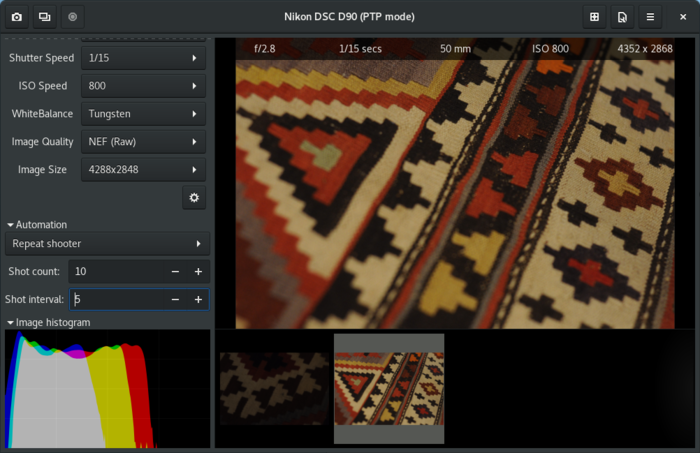The image size is (700, 453).
Task: Click the Image Size label
Action: pyautogui.click(x=42, y=170)
